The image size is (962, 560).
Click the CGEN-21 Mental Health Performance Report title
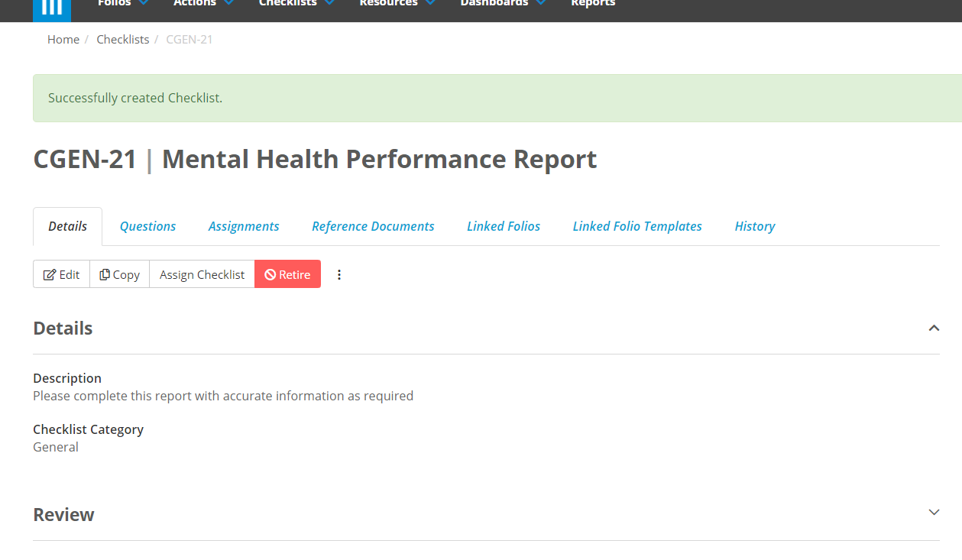click(x=315, y=159)
